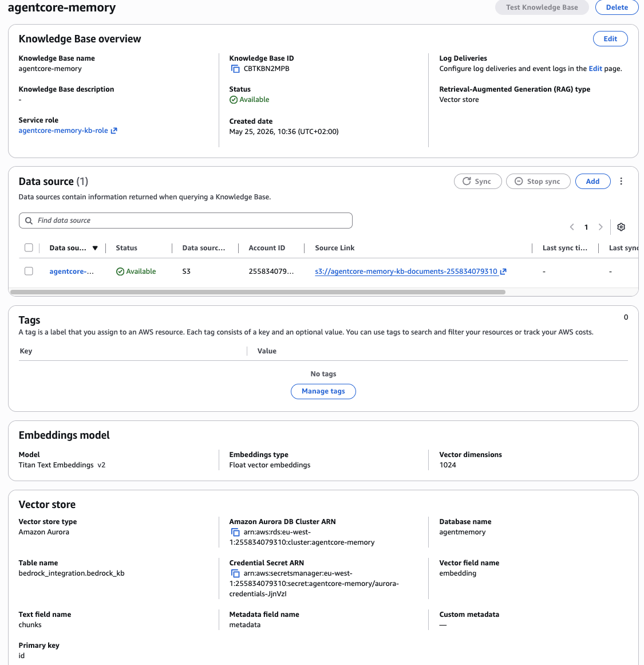The width and height of the screenshot is (644, 665).
Task: Sync the data source
Action: [x=478, y=181]
